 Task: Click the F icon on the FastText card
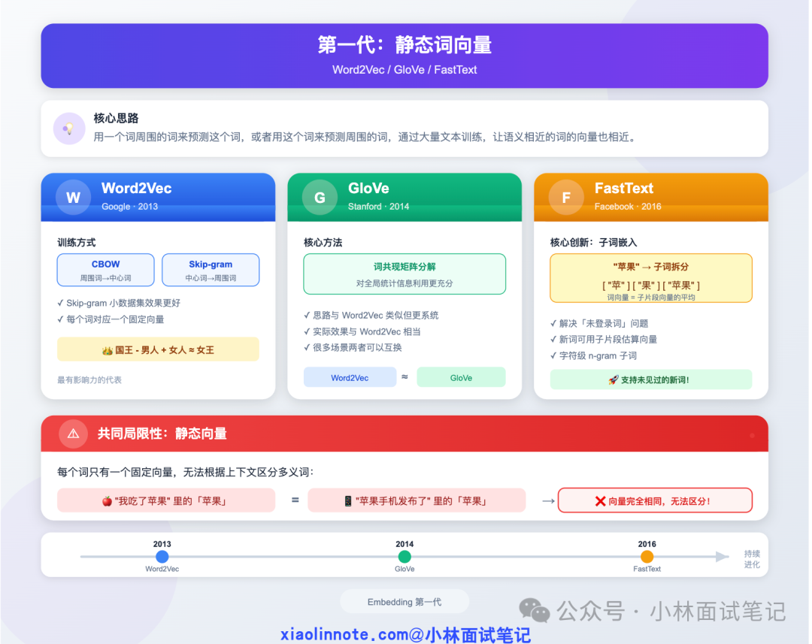point(565,197)
